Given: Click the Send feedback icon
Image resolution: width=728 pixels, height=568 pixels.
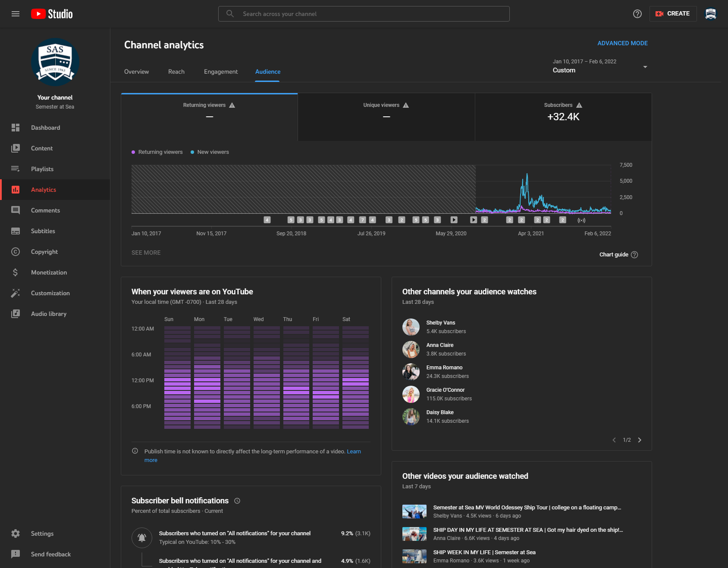Looking at the screenshot, I should (x=16, y=554).
